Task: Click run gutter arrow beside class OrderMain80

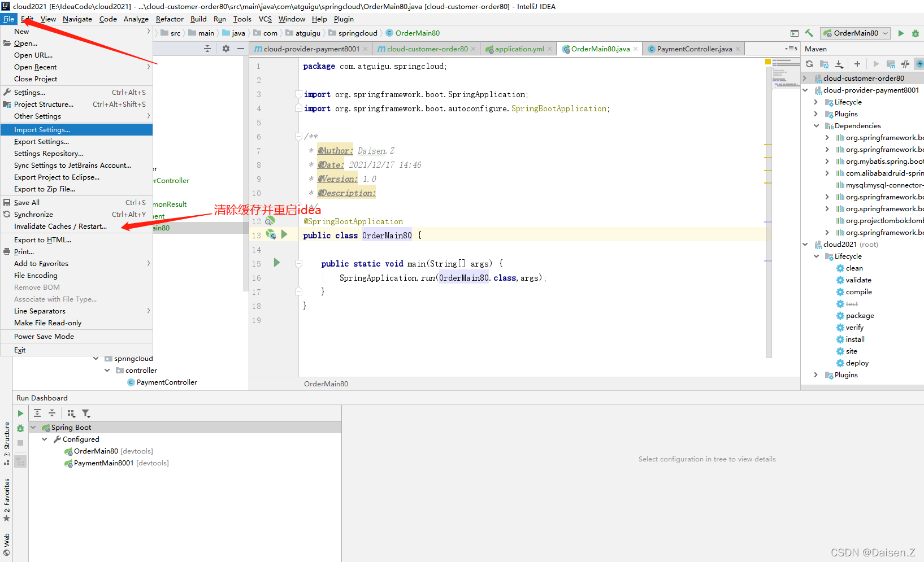Action: pos(284,234)
